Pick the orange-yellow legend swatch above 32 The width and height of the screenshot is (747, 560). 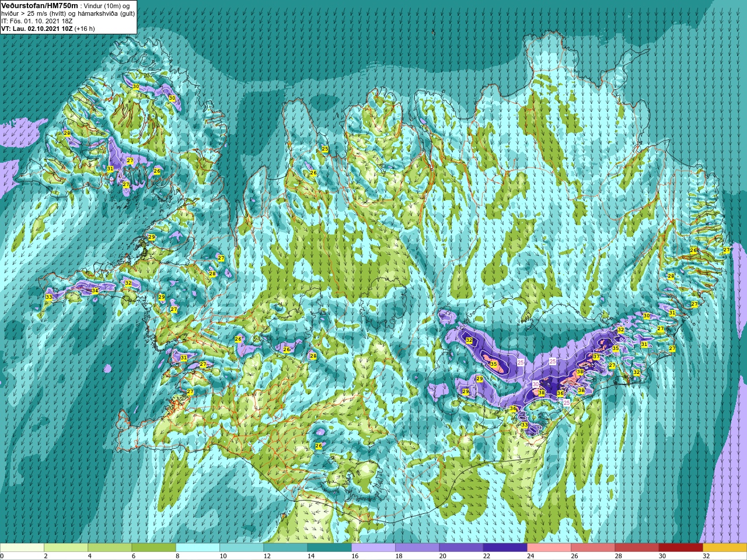click(725, 548)
